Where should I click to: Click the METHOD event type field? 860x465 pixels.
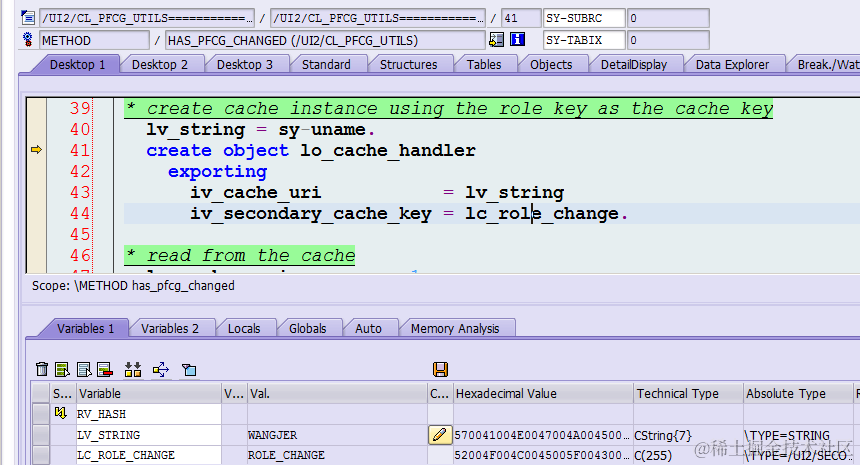coord(94,40)
